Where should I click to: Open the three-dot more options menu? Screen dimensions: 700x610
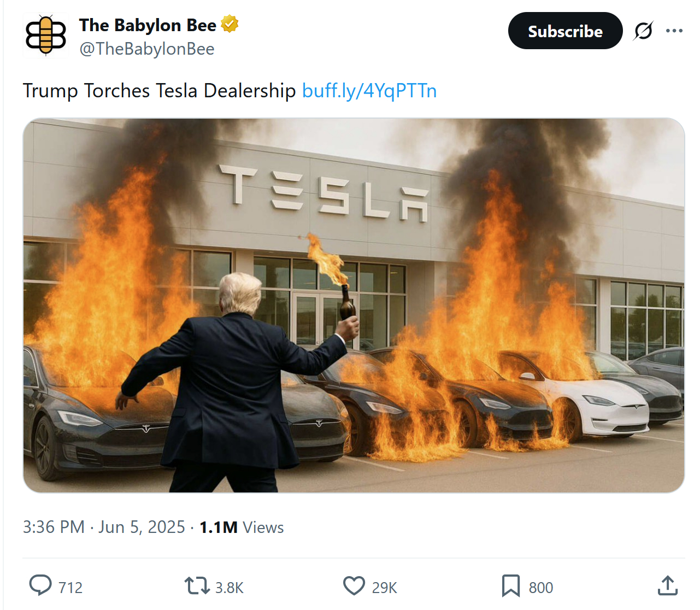(x=674, y=31)
